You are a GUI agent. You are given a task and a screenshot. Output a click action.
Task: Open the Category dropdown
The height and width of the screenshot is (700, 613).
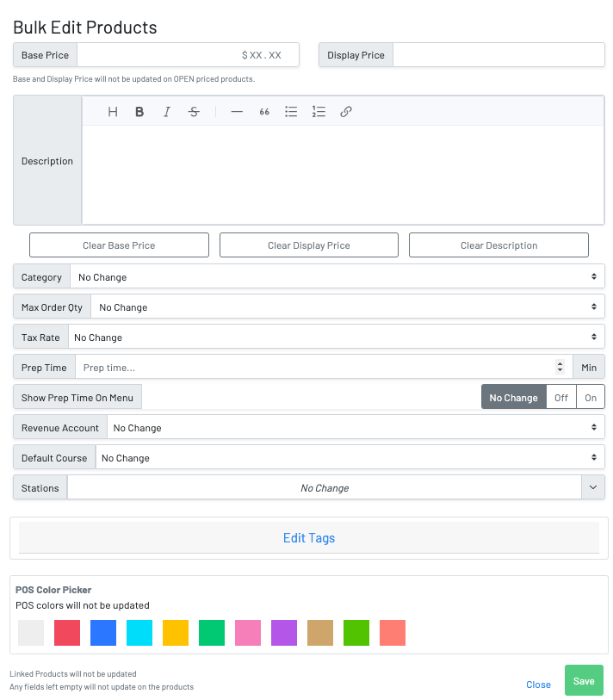pyautogui.click(x=337, y=277)
